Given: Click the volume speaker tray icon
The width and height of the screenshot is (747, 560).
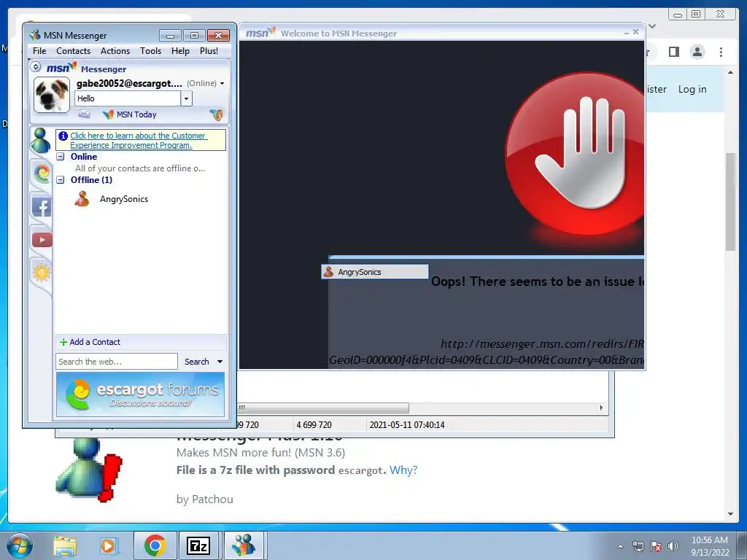Looking at the screenshot, I should tap(673, 546).
